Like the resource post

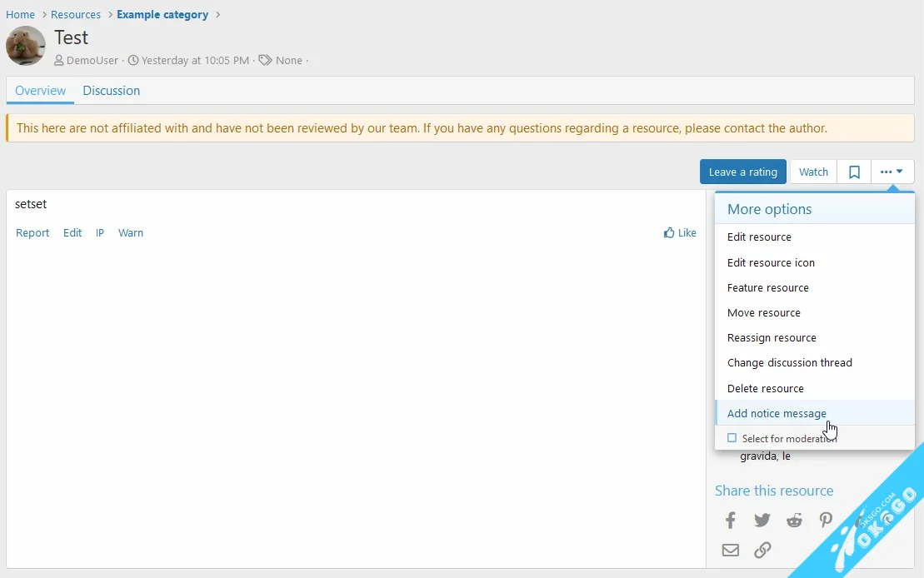(680, 233)
